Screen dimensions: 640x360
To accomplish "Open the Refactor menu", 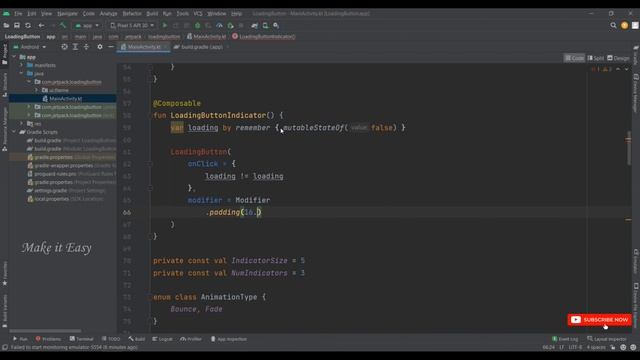I will (x=132, y=13).
